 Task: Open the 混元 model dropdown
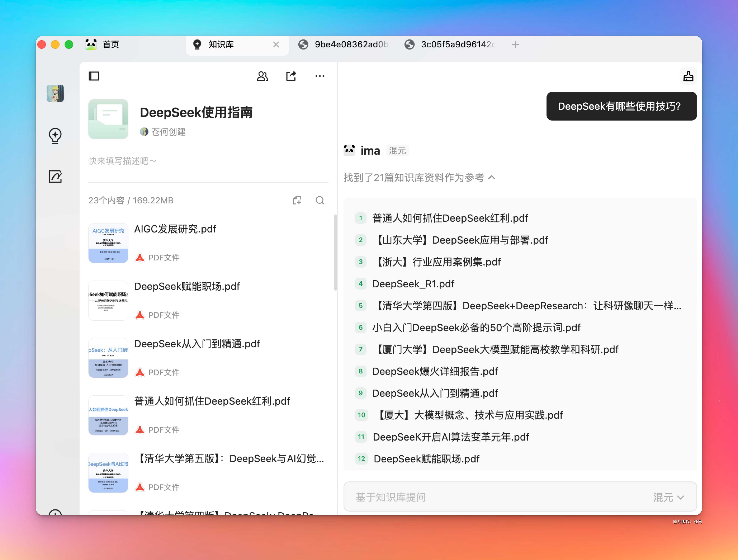pyautogui.click(x=668, y=497)
